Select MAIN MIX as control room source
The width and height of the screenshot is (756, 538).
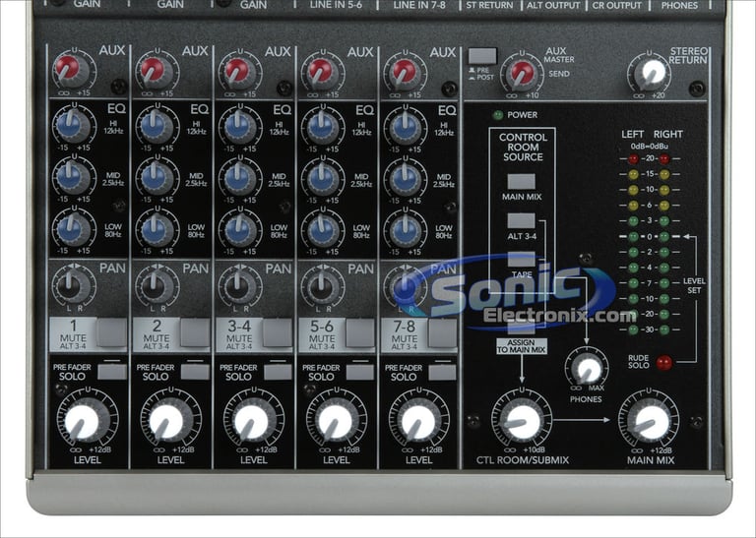(521, 182)
